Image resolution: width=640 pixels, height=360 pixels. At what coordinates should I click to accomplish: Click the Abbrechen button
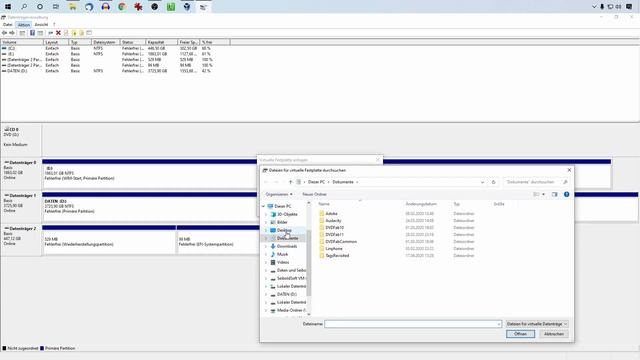point(553,334)
